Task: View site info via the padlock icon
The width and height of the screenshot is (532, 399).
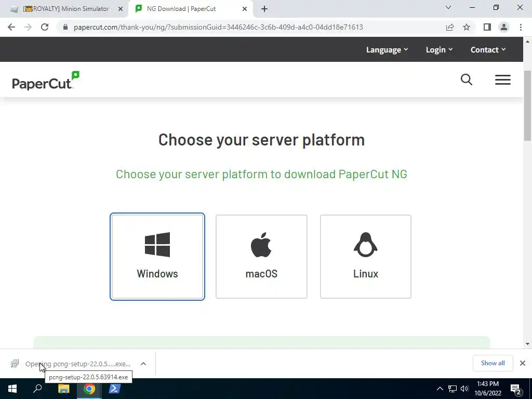Action: 65,27
